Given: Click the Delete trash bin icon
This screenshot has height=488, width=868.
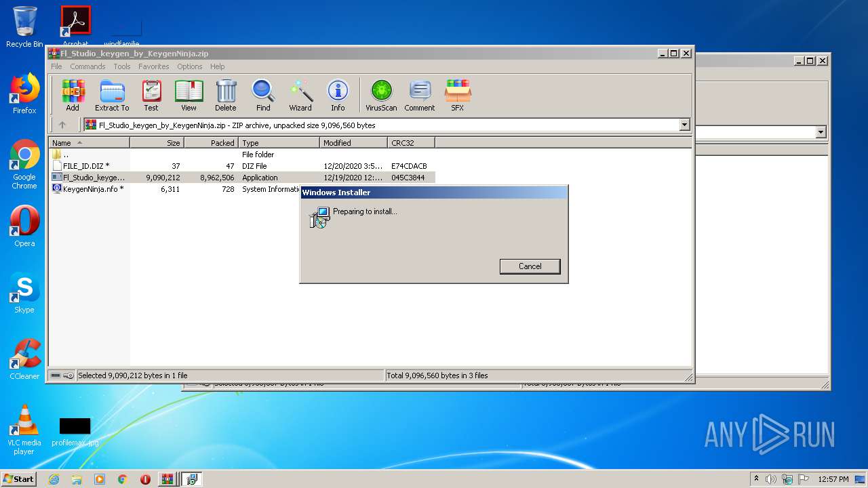Looking at the screenshot, I should click(x=226, y=95).
